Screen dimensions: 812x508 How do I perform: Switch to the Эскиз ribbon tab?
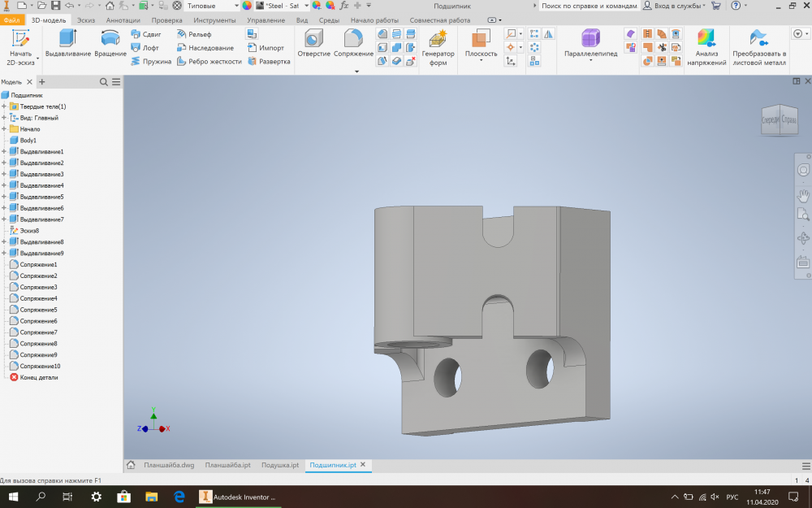[x=86, y=20]
